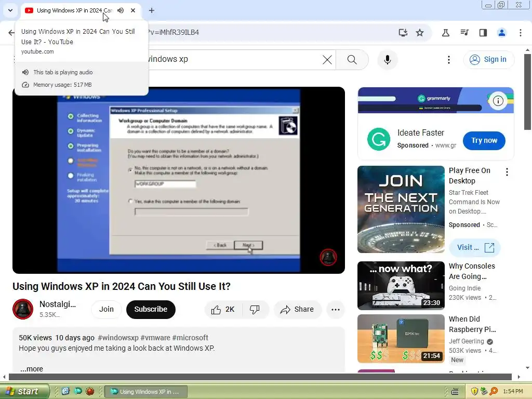
Task: Click the channel watermark in video corner
Action: pos(328,257)
